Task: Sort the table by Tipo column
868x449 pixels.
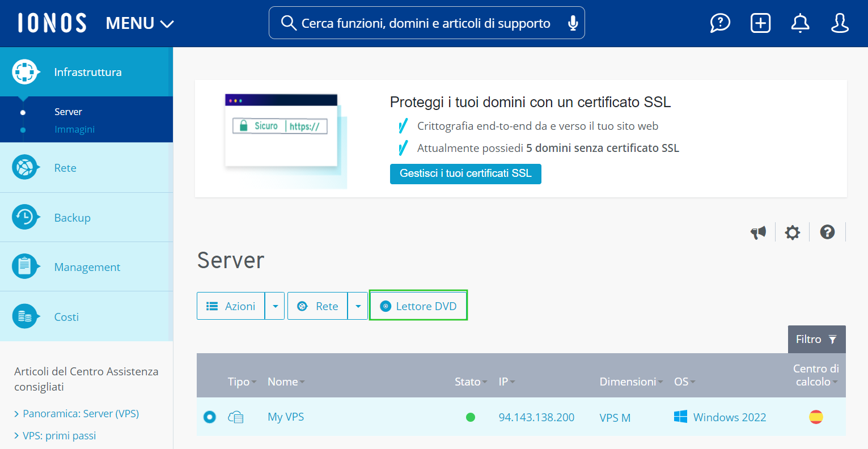Action: [242, 382]
